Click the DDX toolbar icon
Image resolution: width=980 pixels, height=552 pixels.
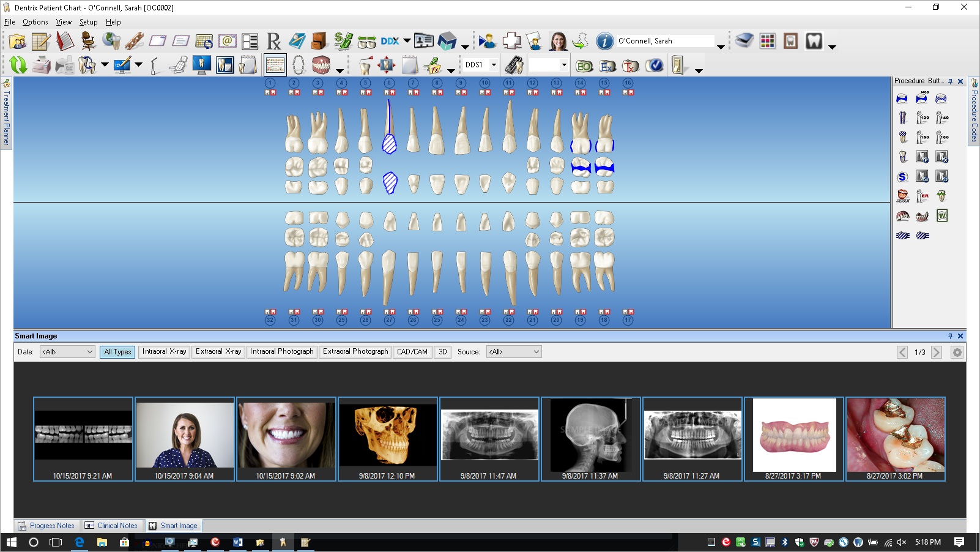point(392,40)
